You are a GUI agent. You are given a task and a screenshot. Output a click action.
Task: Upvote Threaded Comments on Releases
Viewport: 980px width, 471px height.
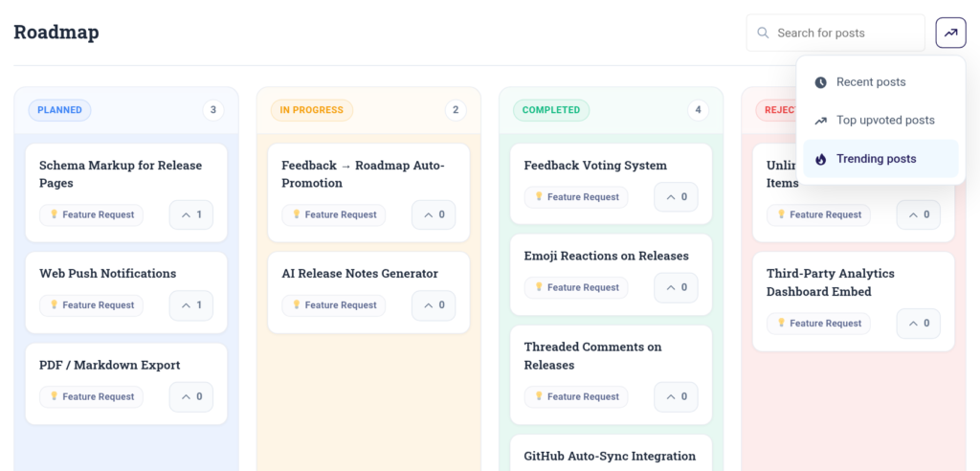coord(677,396)
